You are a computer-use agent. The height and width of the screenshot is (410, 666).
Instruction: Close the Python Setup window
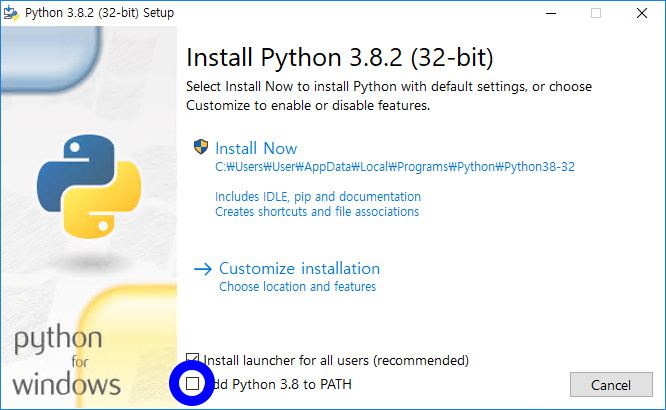pyautogui.click(x=642, y=13)
